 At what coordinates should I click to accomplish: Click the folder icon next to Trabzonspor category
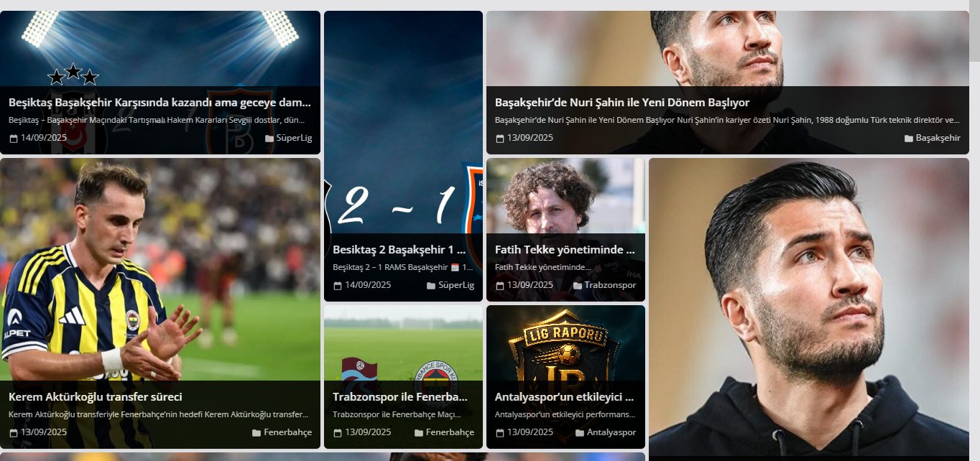578,286
